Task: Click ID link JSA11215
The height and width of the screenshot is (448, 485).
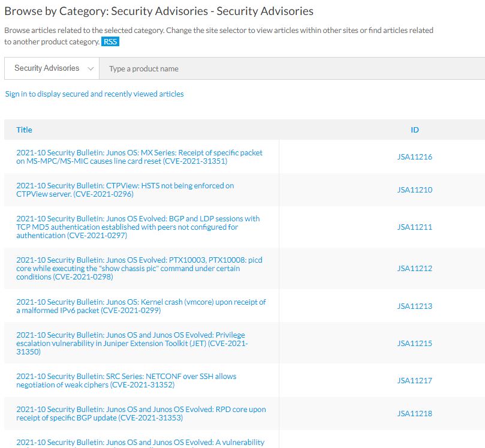Action: point(414,343)
